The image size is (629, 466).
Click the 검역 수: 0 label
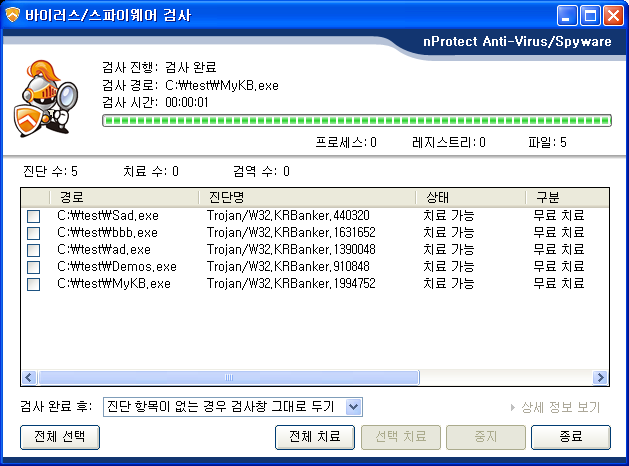[x=261, y=172]
